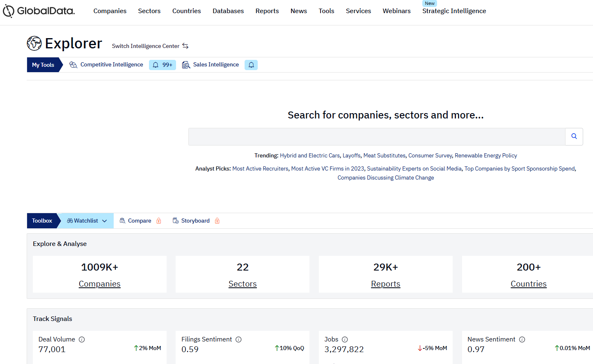Open trending Consumer Survey link
593x364 pixels.
pyautogui.click(x=430, y=155)
